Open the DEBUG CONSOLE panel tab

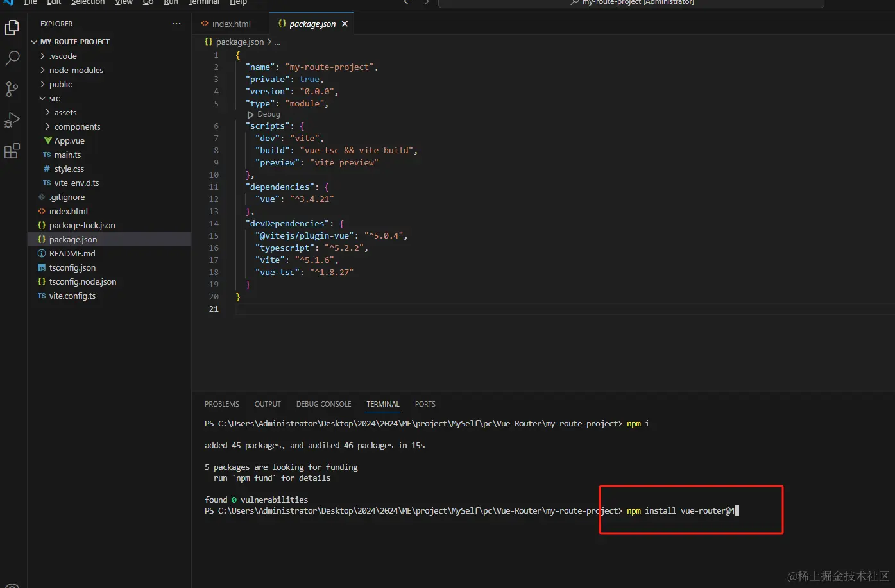tap(323, 404)
